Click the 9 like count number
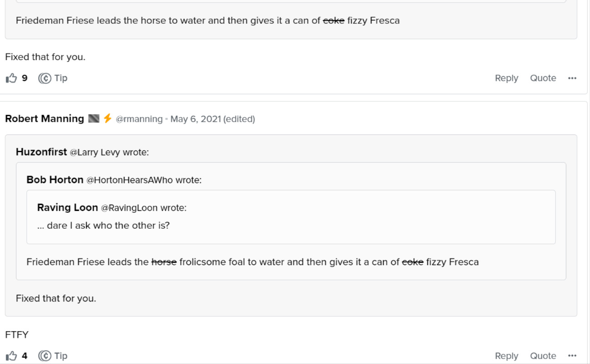 [x=25, y=78]
